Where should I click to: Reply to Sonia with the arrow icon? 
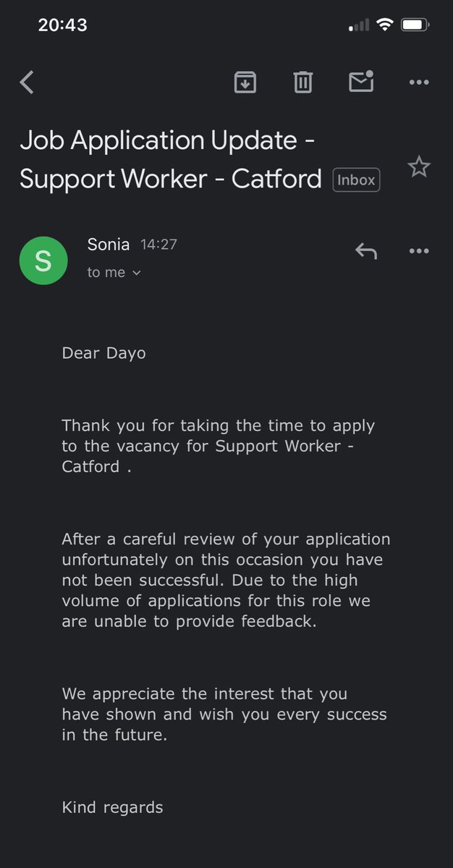(x=365, y=251)
